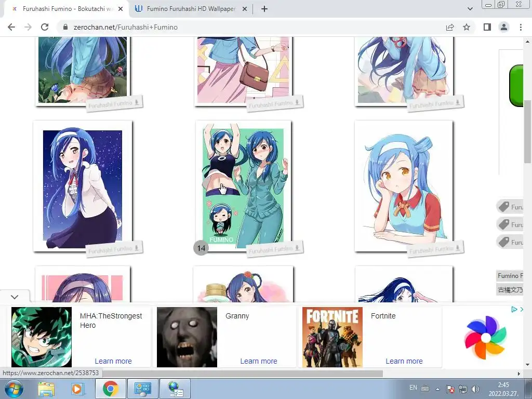Open the Windows Start menu
This screenshot has width=532, height=399.
pos(14,389)
